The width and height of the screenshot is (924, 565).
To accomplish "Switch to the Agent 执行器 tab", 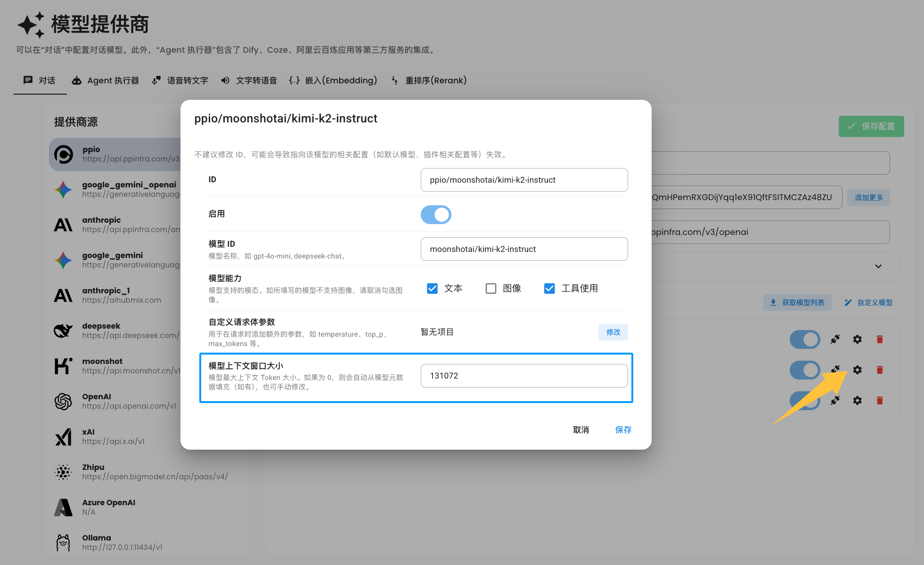I will point(106,81).
